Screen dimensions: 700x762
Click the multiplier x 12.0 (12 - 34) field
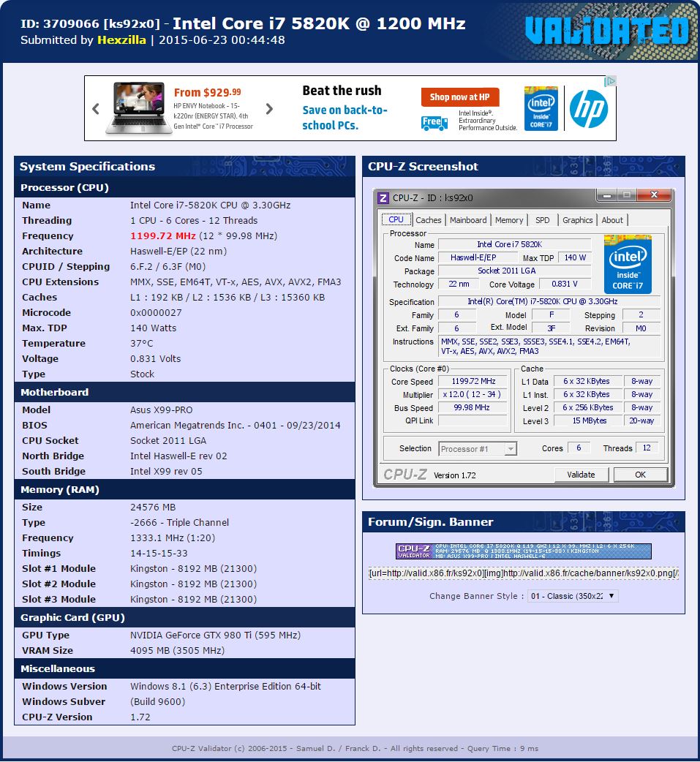[473, 395]
